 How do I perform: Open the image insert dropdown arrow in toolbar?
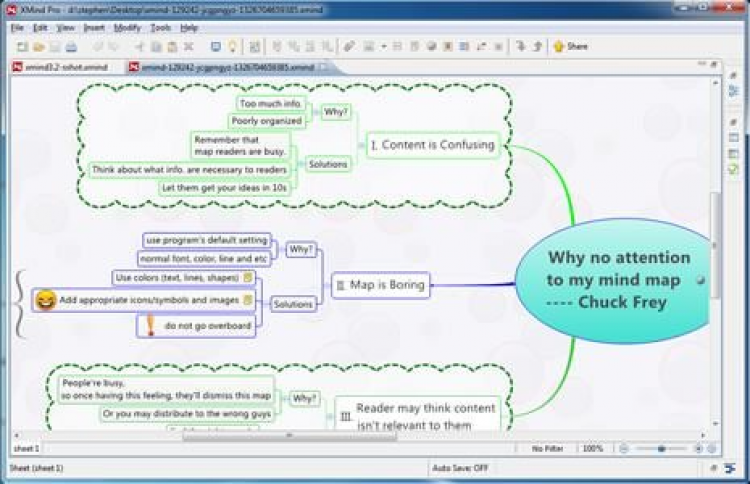point(384,46)
